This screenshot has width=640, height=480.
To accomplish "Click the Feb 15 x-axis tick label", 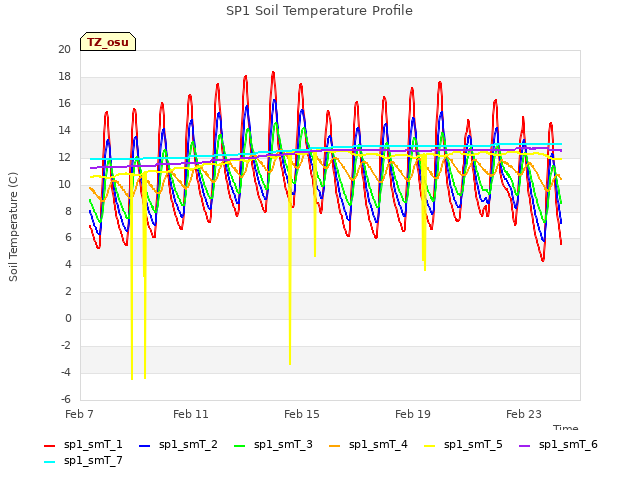I will click(302, 414).
